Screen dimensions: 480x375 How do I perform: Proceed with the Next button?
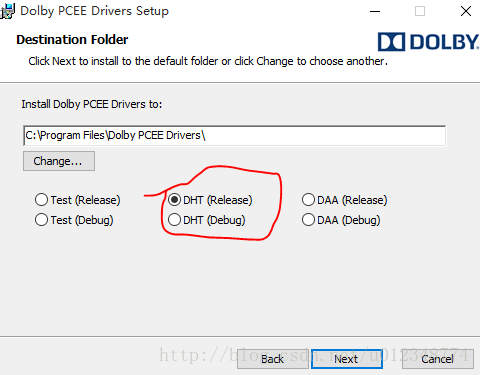347,359
